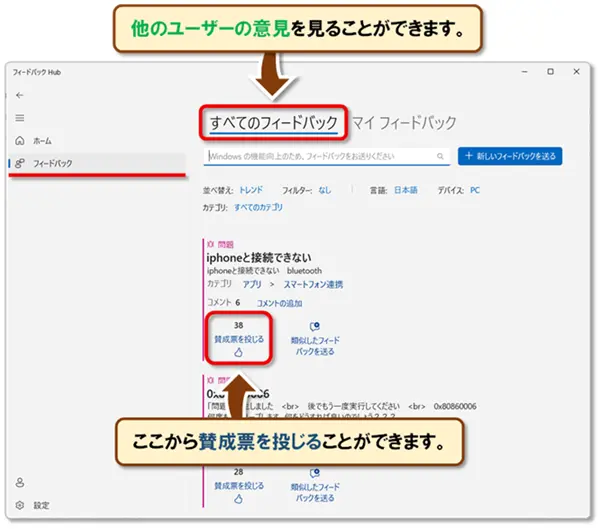Screen dimensions: 600x529
Task: Open the デバイス PC dropdown
Action: click(x=475, y=190)
